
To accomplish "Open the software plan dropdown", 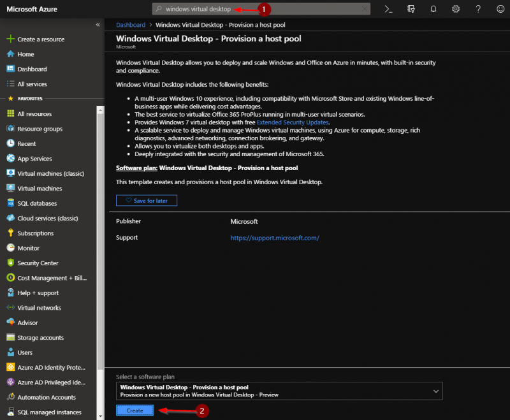I will [435, 391].
